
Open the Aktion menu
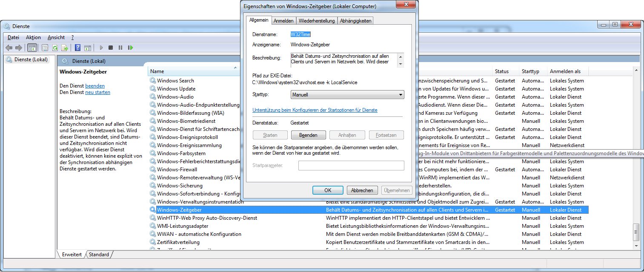point(33,37)
